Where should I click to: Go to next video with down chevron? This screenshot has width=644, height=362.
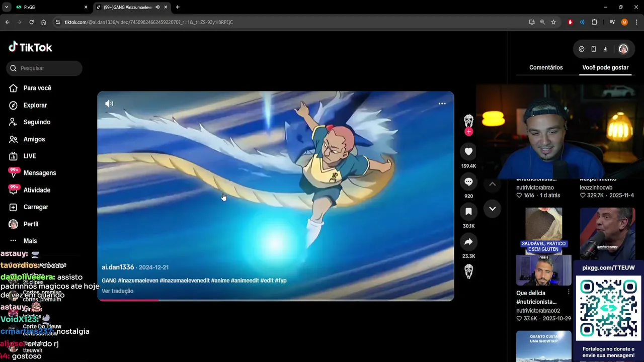[x=493, y=209]
